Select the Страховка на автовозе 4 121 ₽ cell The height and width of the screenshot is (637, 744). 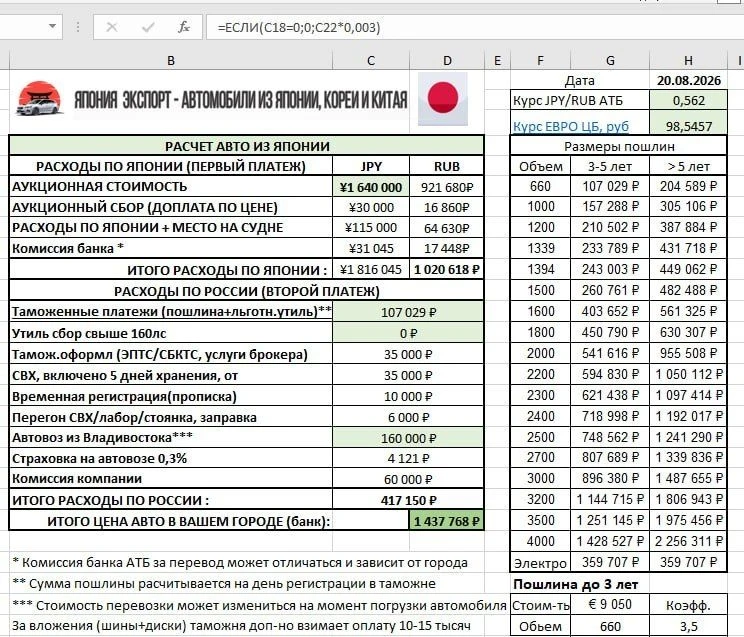pos(408,459)
